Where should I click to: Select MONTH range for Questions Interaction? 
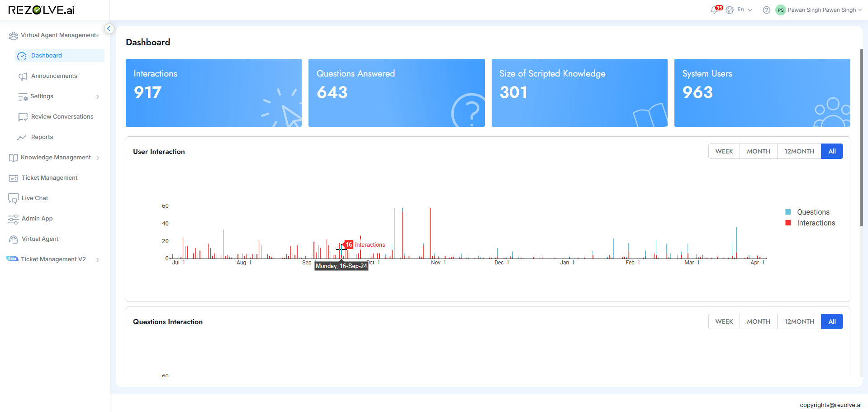coord(759,321)
